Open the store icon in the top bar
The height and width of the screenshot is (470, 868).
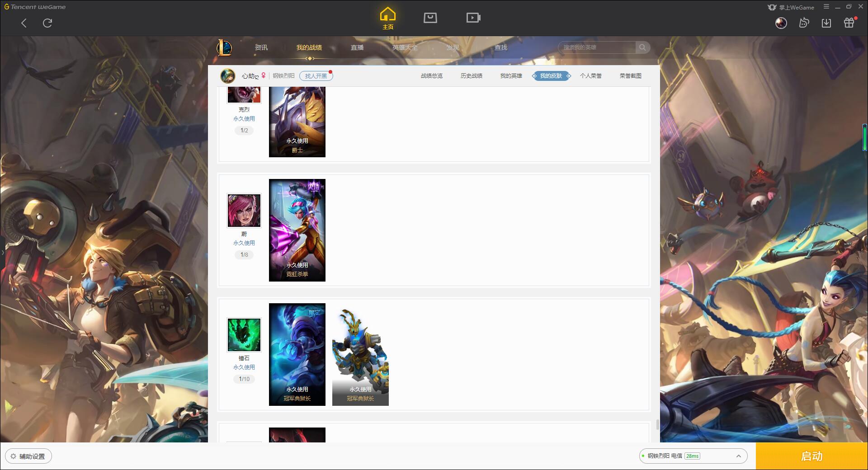click(x=430, y=18)
